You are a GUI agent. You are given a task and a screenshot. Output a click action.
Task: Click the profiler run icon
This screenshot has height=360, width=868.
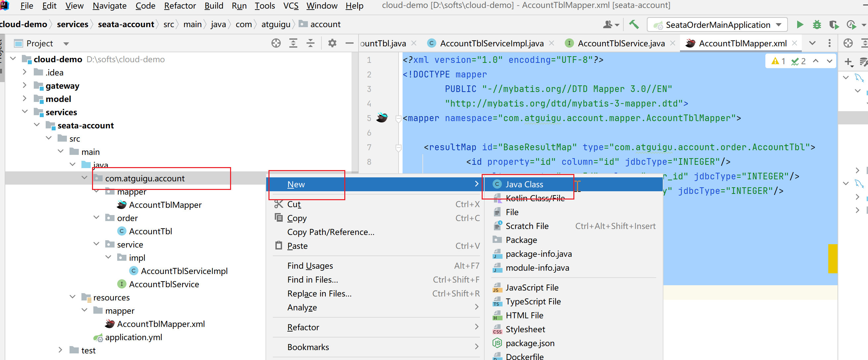tap(851, 25)
